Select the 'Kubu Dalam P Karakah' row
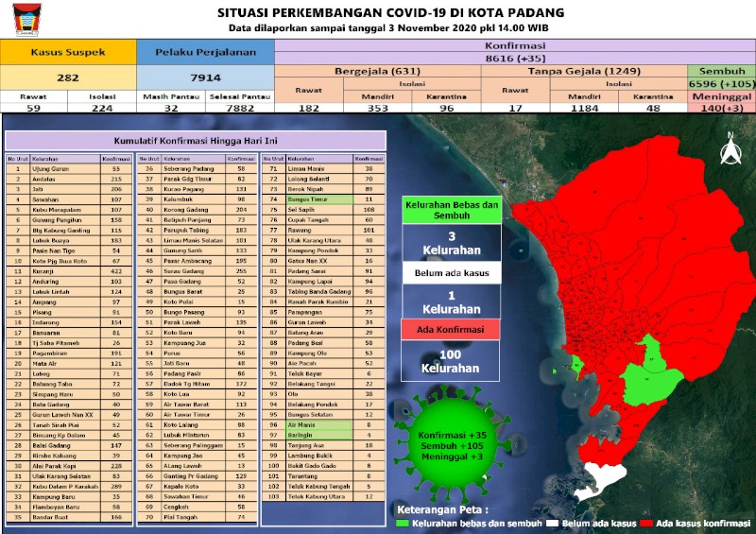This screenshot has width=756, height=534. pyautogui.click(x=69, y=486)
